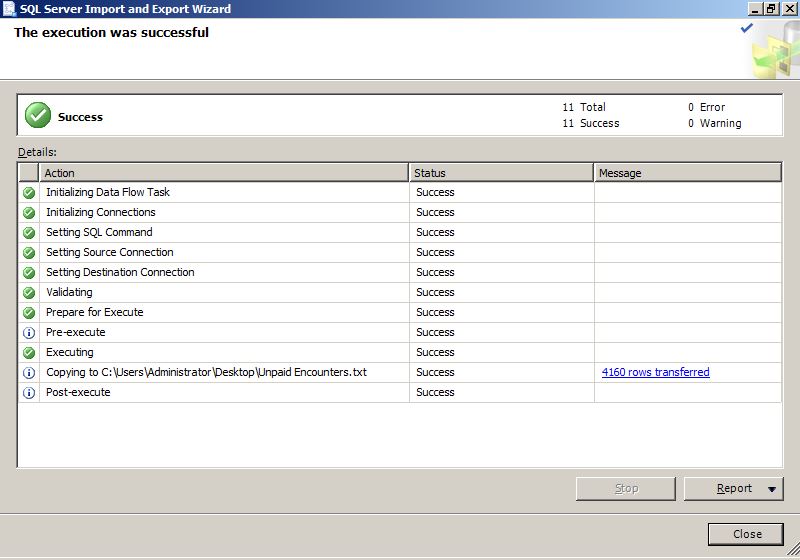This screenshot has width=800, height=560.
Task: Select the Prepare for Execute row text
Action: click(x=94, y=312)
